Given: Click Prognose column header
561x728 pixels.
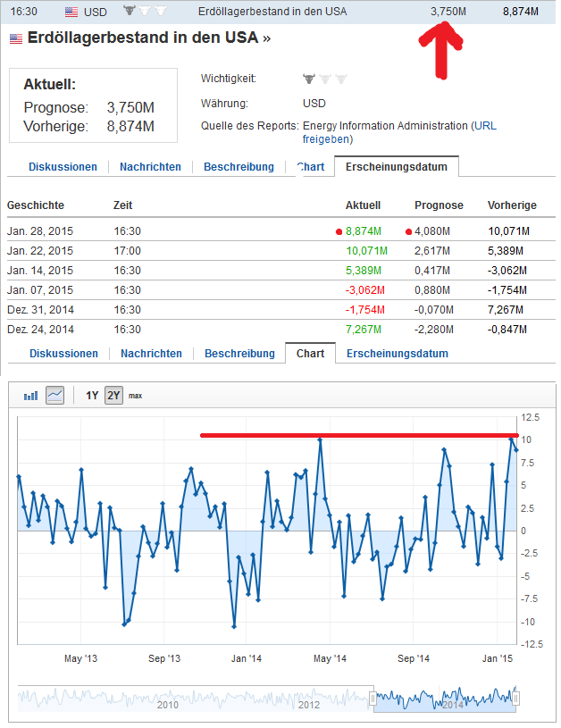Looking at the screenshot, I should 439,205.
